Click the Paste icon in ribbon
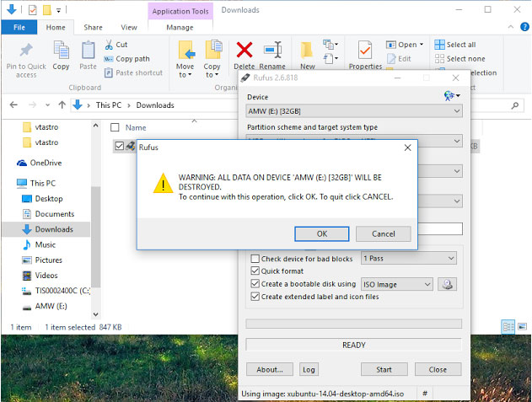 click(88, 50)
